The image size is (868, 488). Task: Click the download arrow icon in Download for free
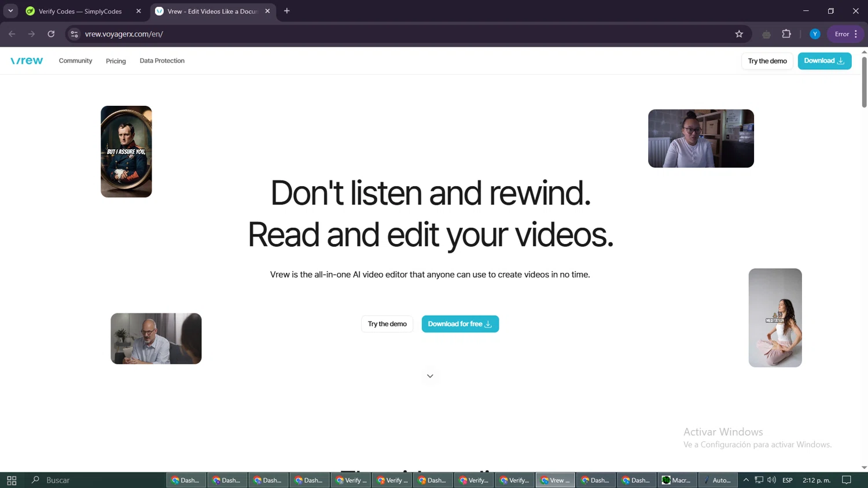[x=488, y=324]
